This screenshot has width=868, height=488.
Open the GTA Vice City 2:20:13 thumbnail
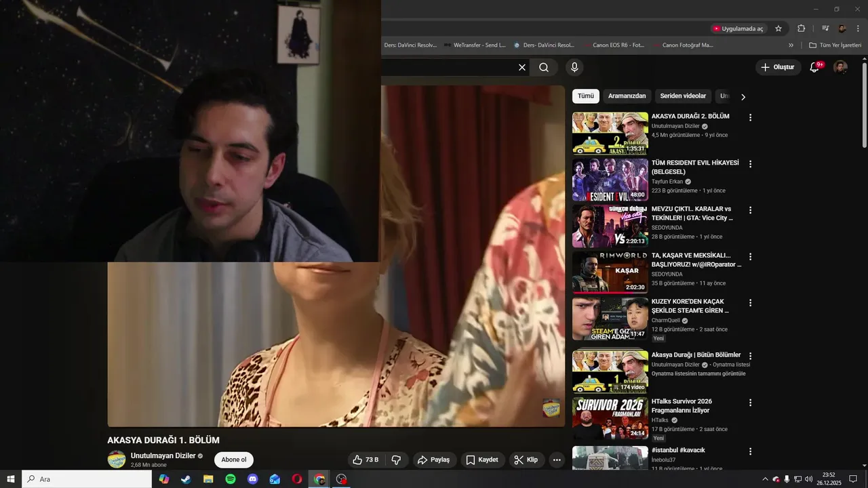(x=610, y=226)
